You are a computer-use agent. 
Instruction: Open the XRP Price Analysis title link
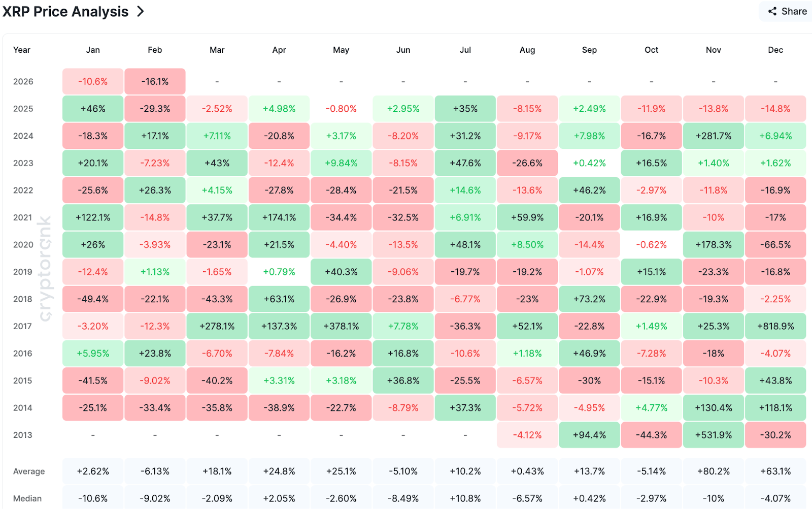tap(65, 11)
